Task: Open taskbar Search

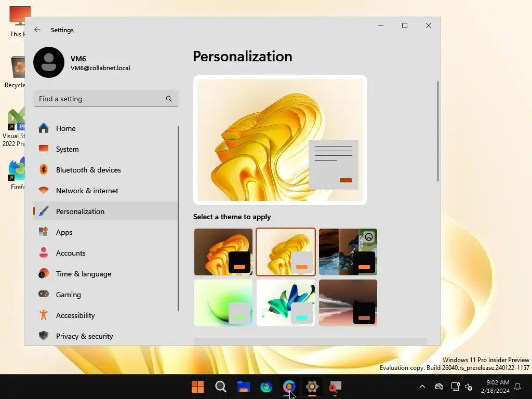Action: [220, 387]
